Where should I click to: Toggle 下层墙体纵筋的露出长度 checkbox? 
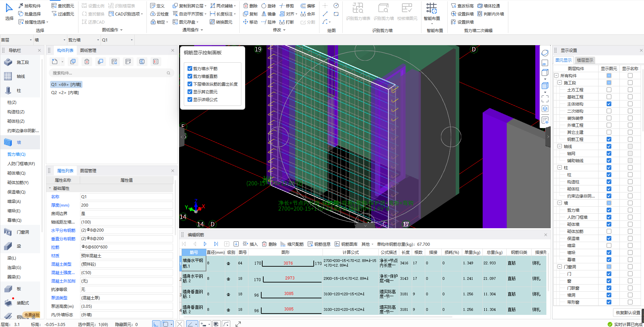(x=190, y=84)
